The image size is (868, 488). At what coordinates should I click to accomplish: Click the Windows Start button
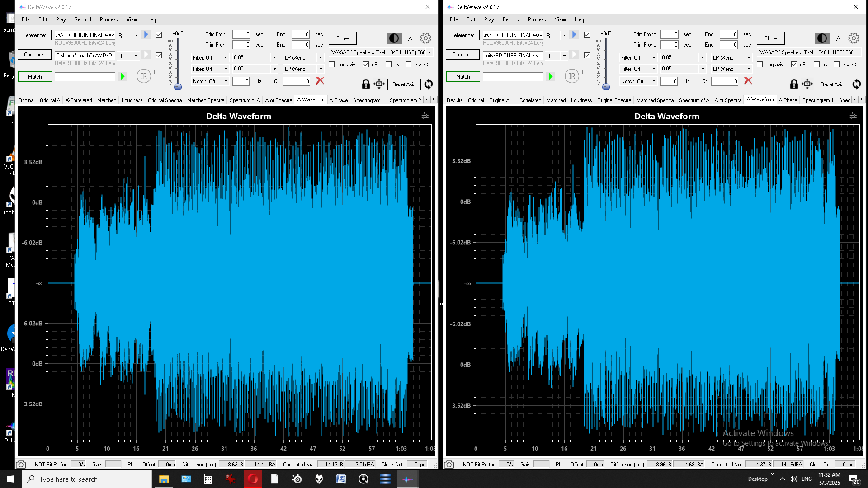(11, 479)
